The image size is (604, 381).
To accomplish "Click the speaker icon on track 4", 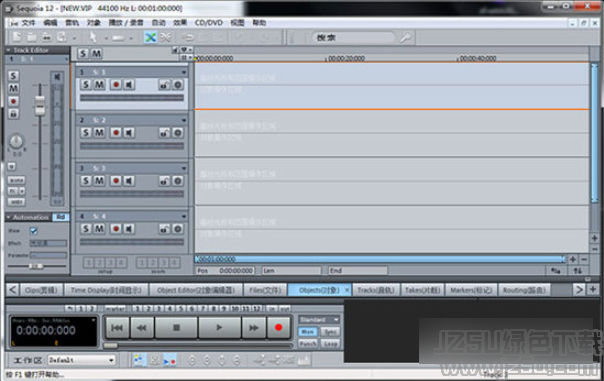I will click(129, 229).
